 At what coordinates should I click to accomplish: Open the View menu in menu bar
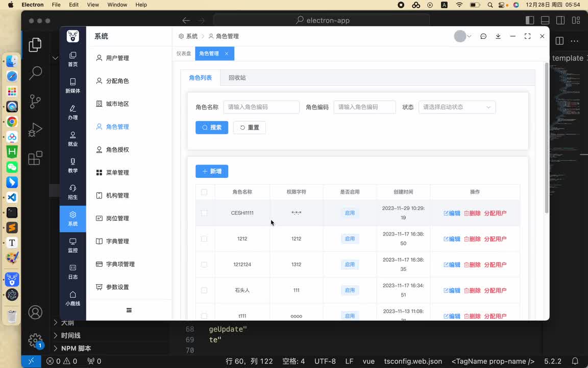(x=93, y=5)
